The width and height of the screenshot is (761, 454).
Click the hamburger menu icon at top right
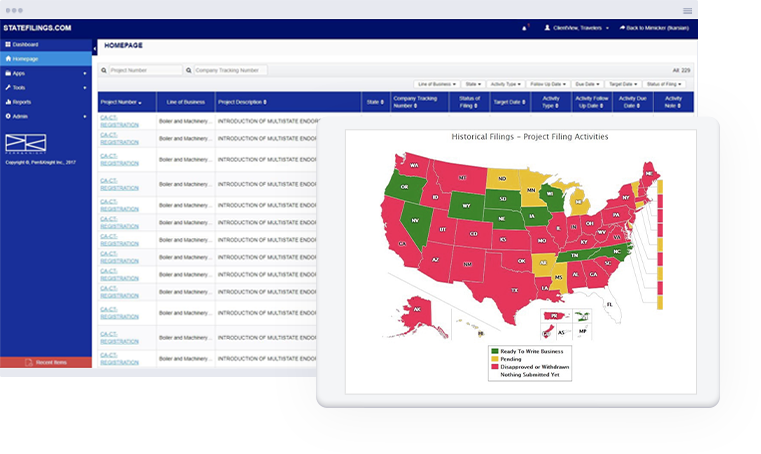coord(687,10)
